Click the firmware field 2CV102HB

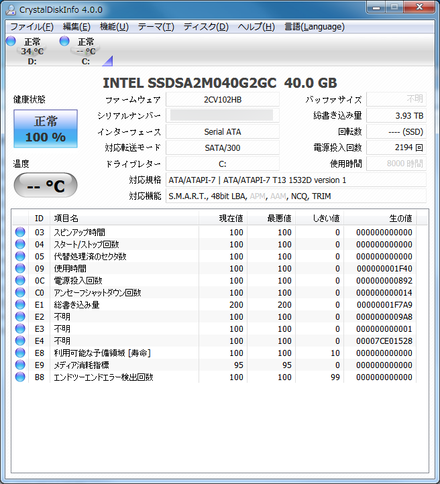tap(223, 99)
